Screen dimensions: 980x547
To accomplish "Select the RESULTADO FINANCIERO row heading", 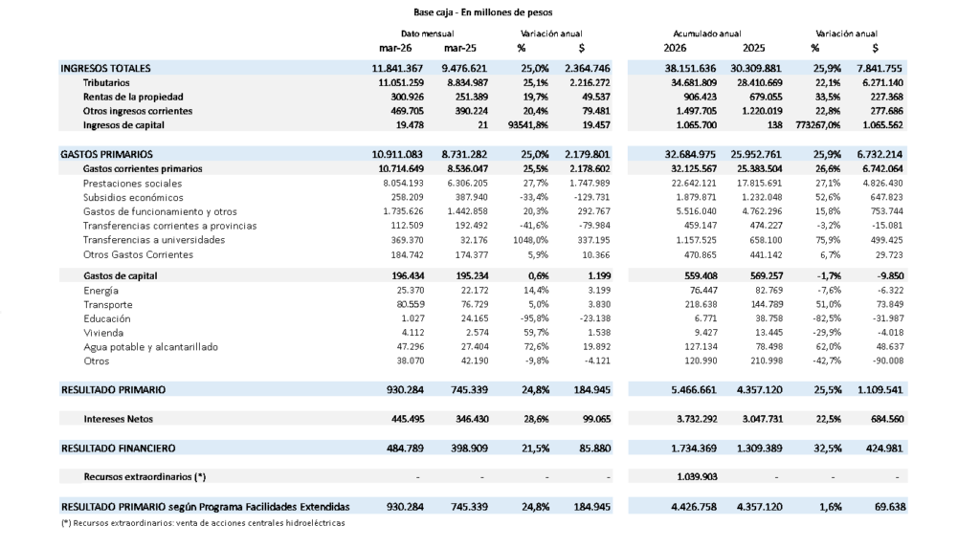I will [119, 448].
